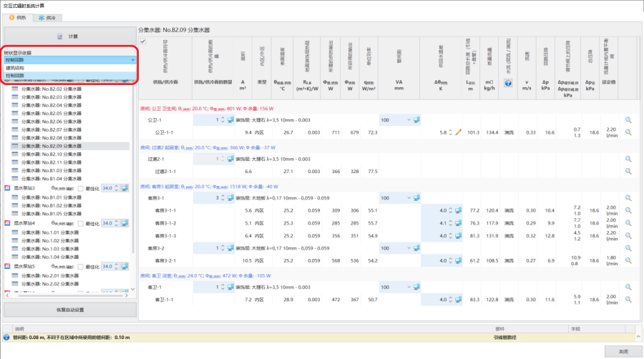This screenshot has height=359, width=644.
Task: Click magnifier icon in 公卫-1-1 row
Action: point(628,132)
